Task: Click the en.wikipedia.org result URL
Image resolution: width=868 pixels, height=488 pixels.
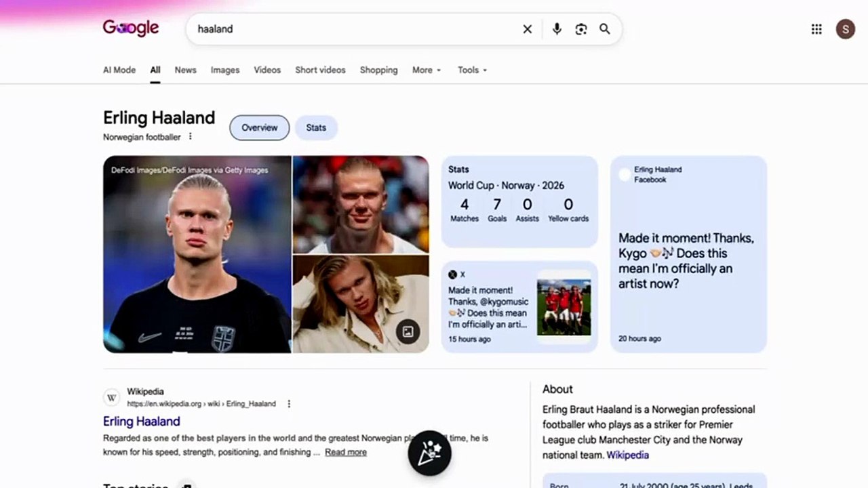Action: [201, 404]
